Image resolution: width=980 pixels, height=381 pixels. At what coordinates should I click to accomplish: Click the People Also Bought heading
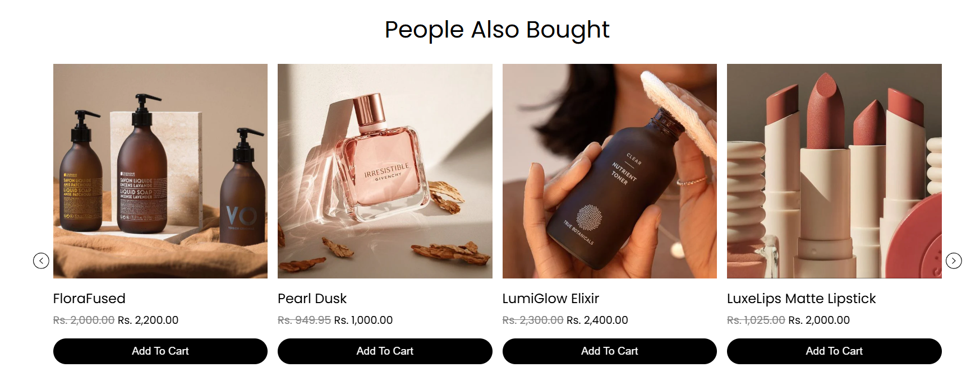coord(497,30)
